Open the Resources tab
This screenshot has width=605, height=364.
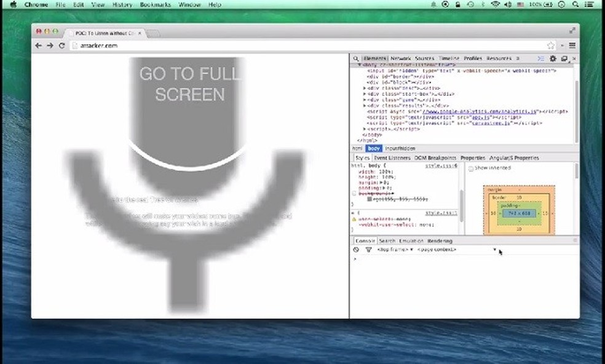499,58
